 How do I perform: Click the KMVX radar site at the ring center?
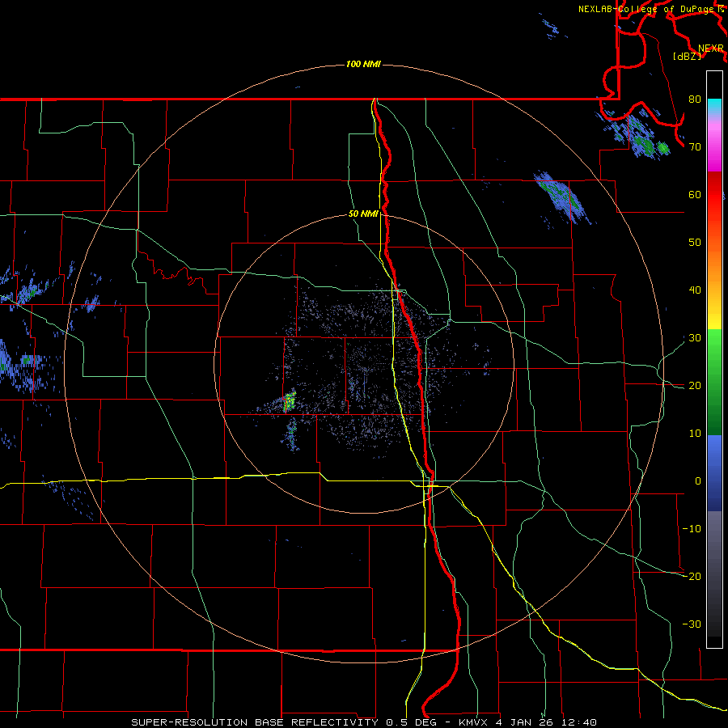point(365,364)
